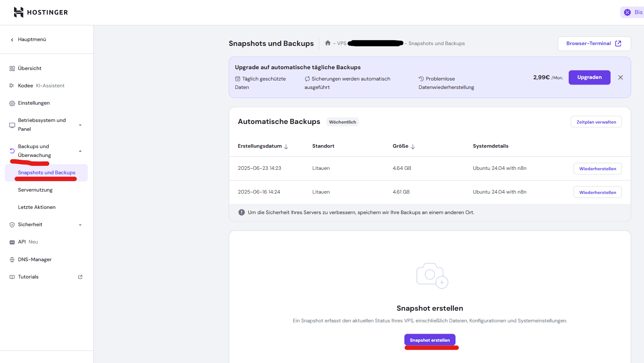Restore the 2025-06-16 backup

598,192
